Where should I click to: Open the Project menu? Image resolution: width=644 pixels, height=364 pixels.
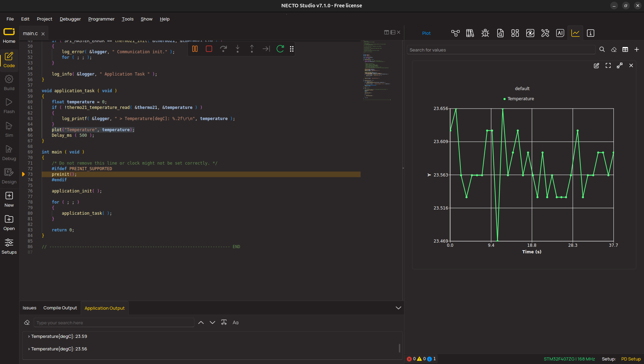[x=45, y=19]
